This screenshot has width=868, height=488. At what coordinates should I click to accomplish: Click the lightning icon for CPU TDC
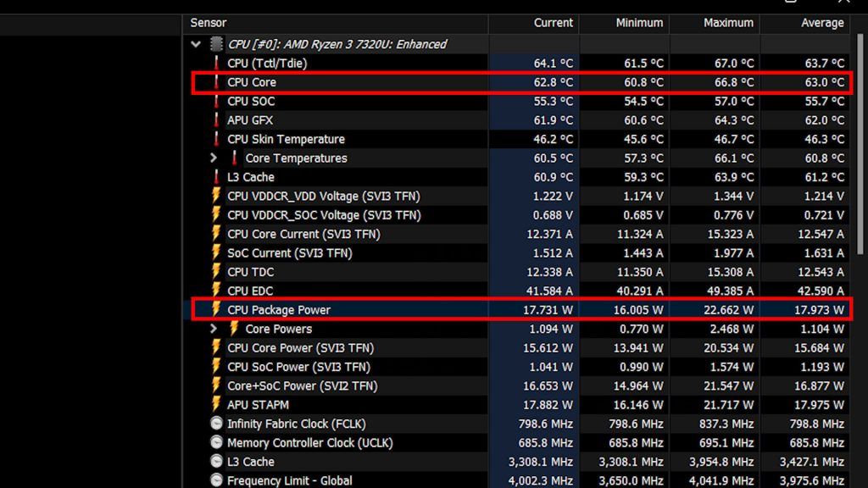point(216,271)
